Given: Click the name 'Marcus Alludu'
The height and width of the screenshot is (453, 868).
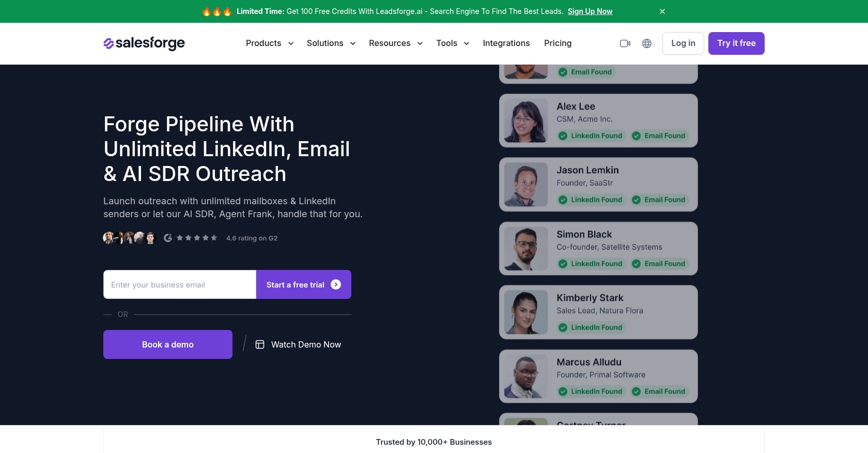Looking at the screenshot, I should click(589, 362).
